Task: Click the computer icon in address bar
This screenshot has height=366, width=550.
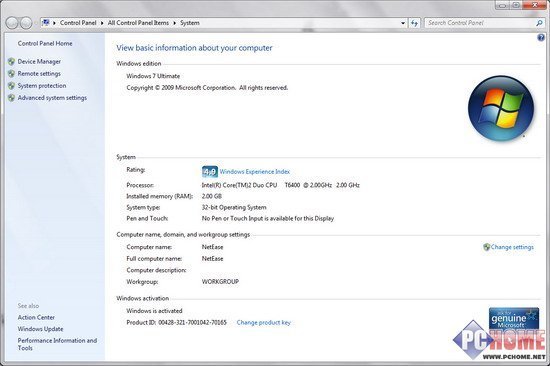Action: pyautogui.click(x=46, y=23)
